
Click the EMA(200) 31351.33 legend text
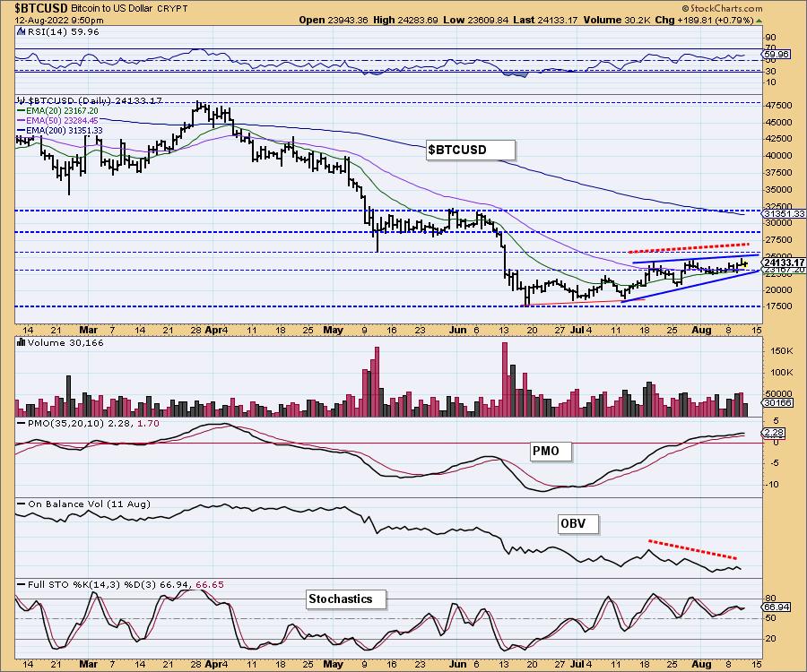click(65, 131)
